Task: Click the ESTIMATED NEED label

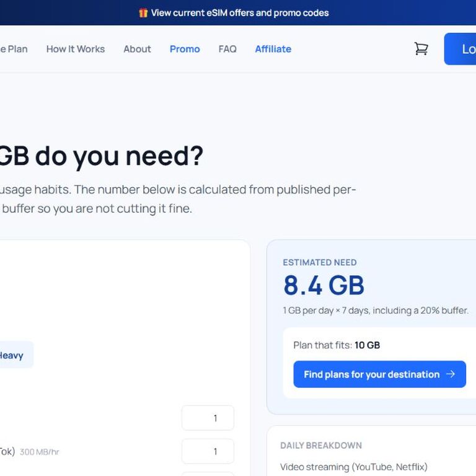Action: (x=320, y=262)
